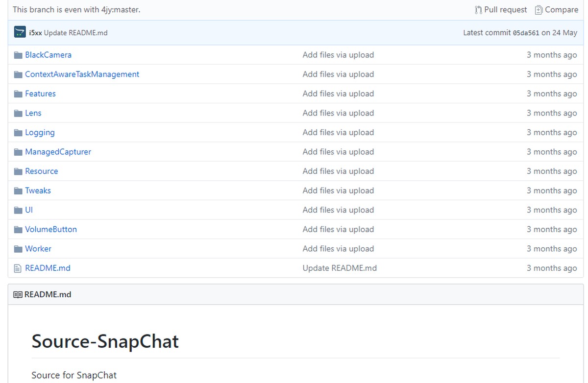588x383 pixels.
Task: Open the README.md file
Action: [48, 268]
